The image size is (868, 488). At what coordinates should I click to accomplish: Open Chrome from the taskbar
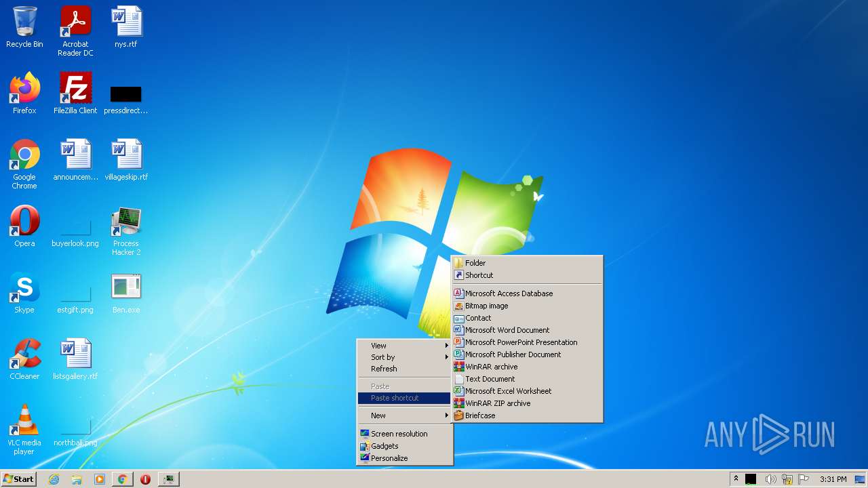[122, 479]
